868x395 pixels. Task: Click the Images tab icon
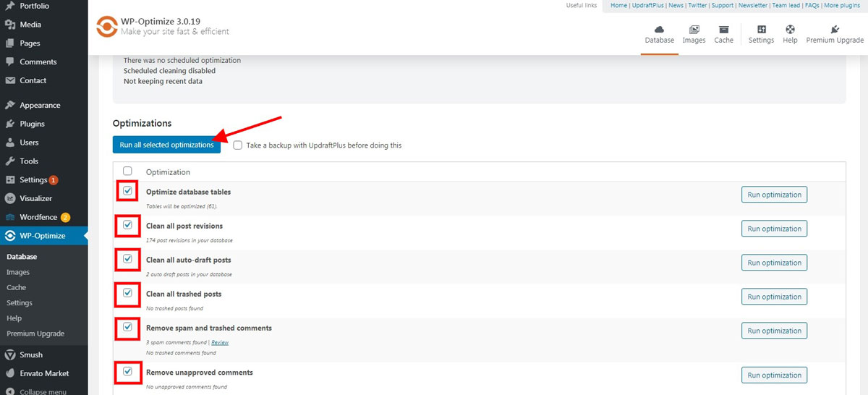(x=694, y=30)
